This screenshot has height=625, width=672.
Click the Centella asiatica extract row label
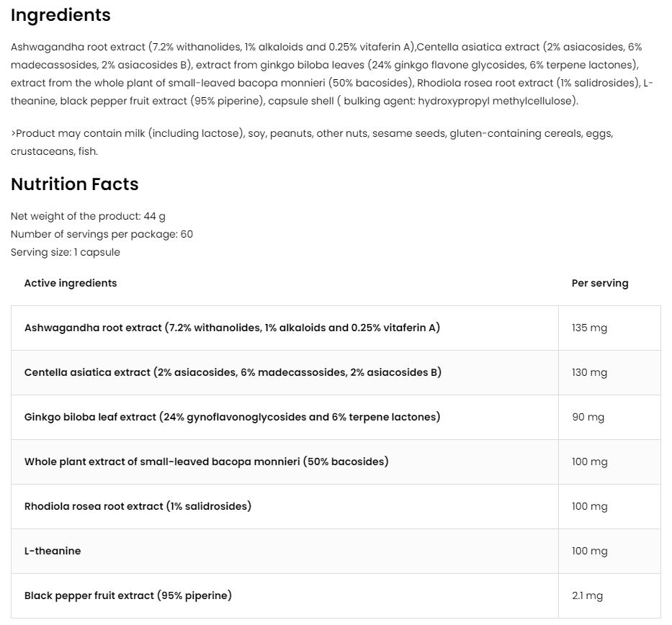point(233,372)
